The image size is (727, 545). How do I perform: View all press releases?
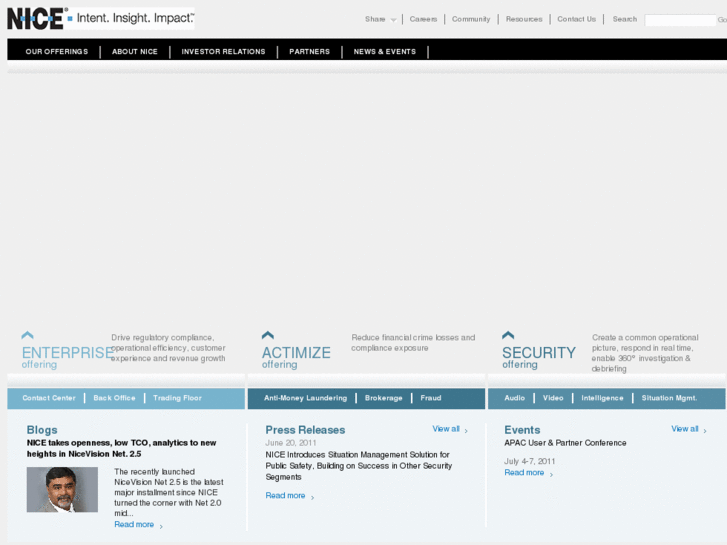point(446,429)
